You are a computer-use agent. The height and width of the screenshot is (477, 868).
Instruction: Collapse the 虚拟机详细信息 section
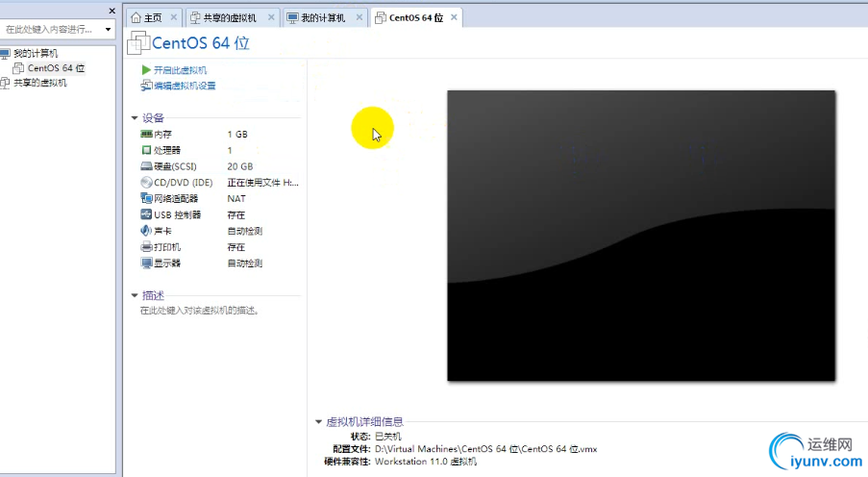319,421
